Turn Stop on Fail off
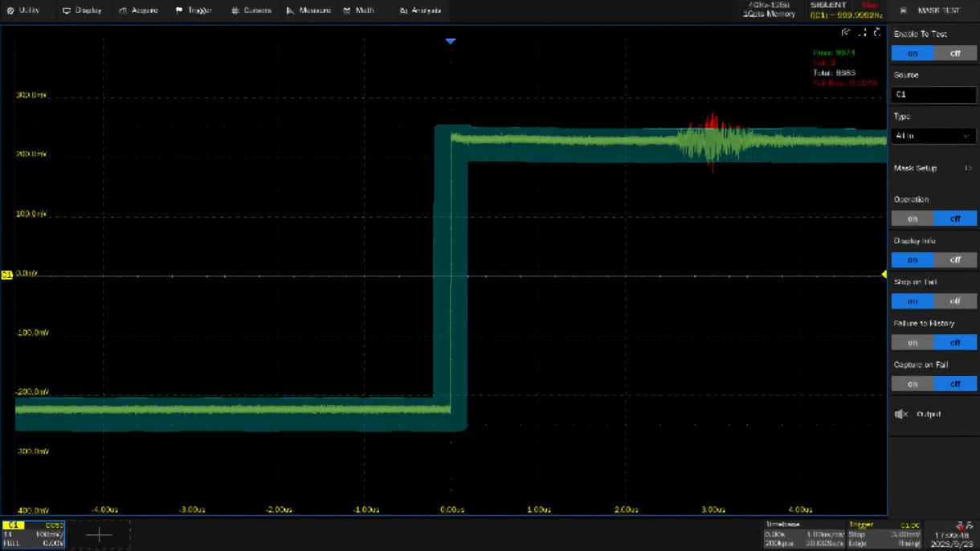 click(955, 301)
